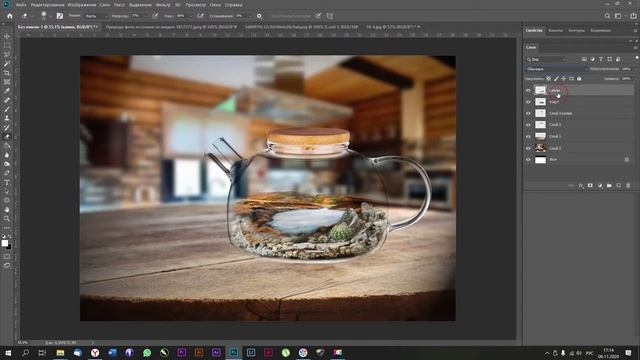This screenshot has height=360, width=640.
Task: Select the Zoom tool
Action: click(x=7, y=219)
